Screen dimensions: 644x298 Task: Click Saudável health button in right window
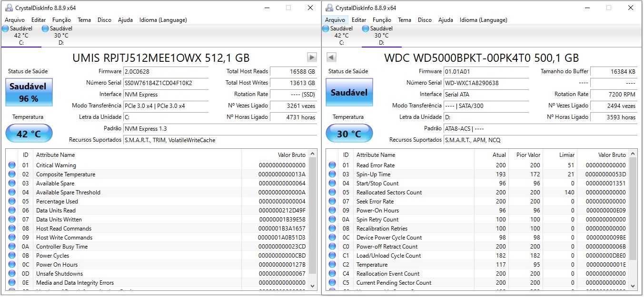(349, 92)
